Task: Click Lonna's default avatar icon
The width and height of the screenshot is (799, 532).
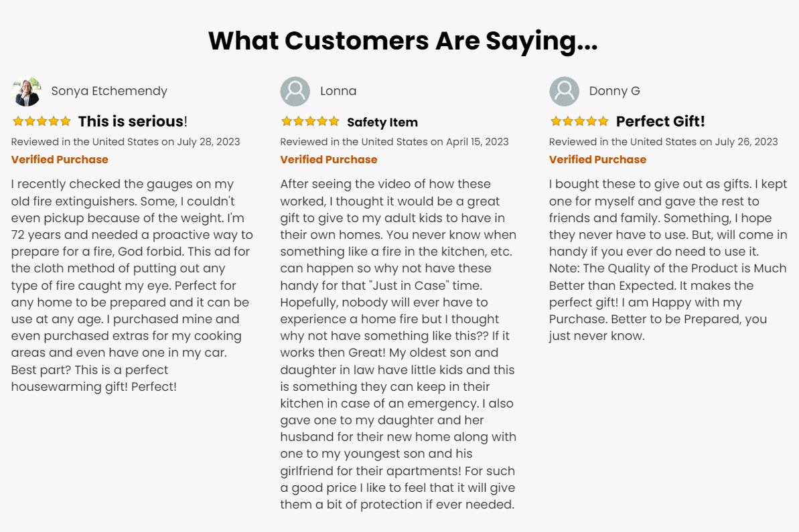Action: click(x=295, y=92)
